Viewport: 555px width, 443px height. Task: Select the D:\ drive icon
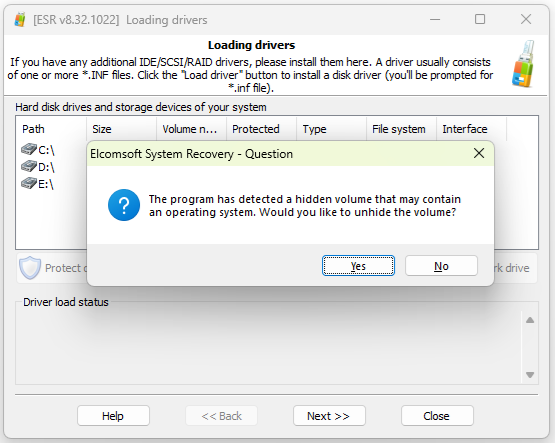coord(29,166)
